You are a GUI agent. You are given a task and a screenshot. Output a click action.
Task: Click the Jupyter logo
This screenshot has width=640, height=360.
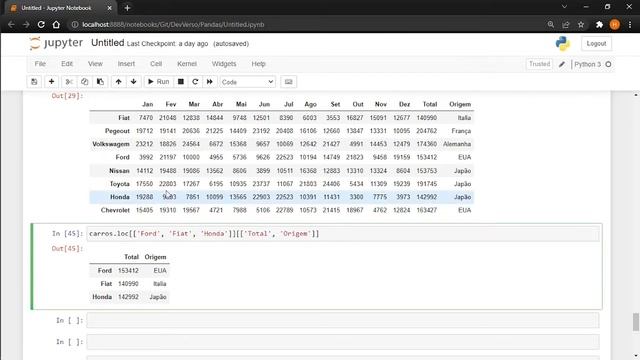click(56, 43)
